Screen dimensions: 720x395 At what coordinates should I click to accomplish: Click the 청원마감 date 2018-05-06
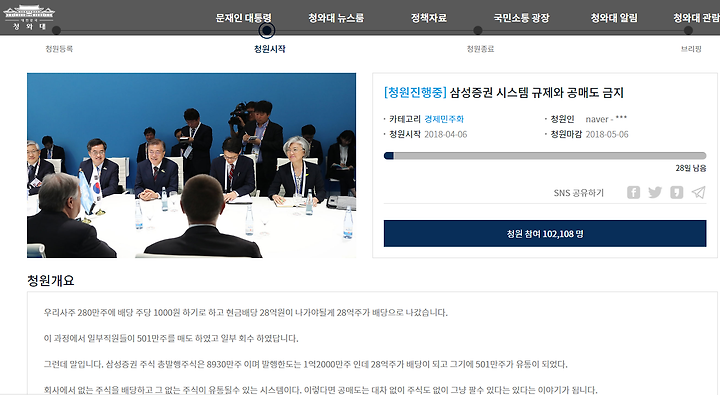tap(607, 134)
